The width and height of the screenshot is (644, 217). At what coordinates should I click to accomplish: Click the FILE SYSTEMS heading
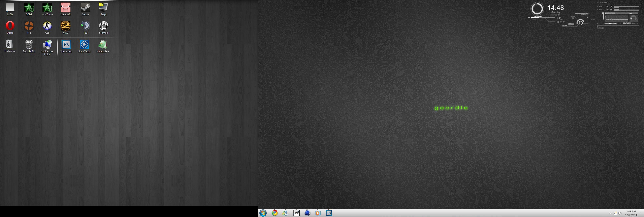pyautogui.click(x=603, y=2)
